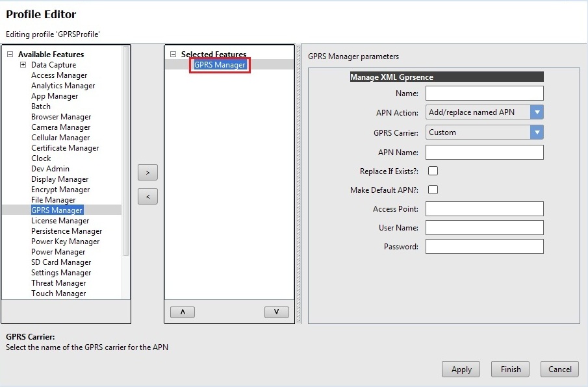The image size is (588, 387).
Task: Click the add feature right-arrow button
Action: click(x=147, y=173)
